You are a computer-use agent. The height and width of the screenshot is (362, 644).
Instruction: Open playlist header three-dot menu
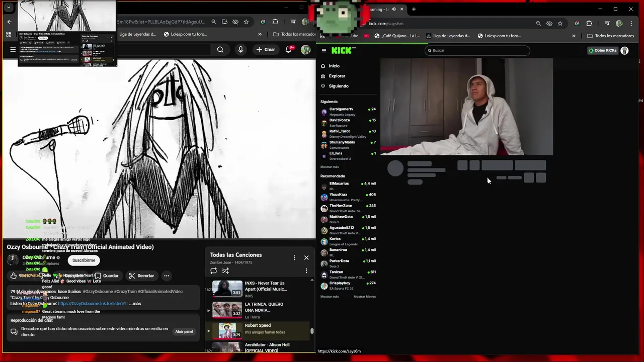tap(294, 257)
